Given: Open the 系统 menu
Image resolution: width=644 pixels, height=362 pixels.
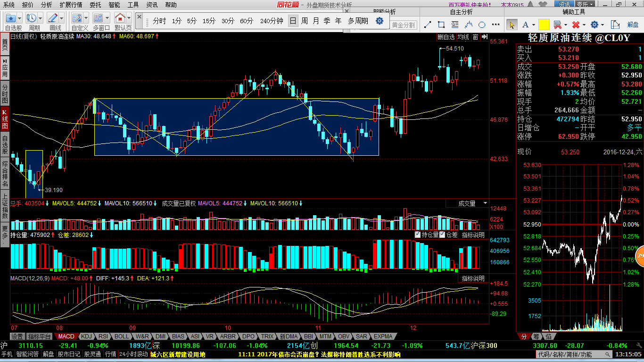Looking at the screenshot, I should (x=8, y=5).
